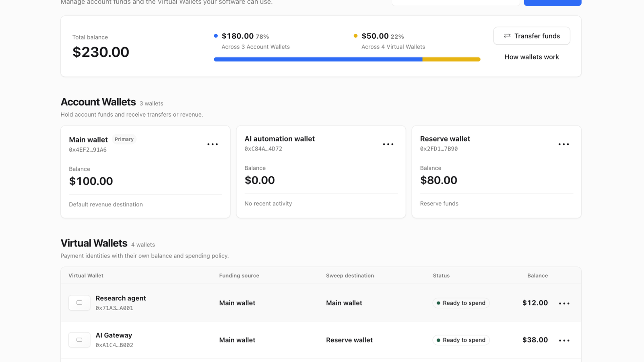Open the Research agent row actions menu
Viewport: 644px width, 362px height.
point(564,303)
